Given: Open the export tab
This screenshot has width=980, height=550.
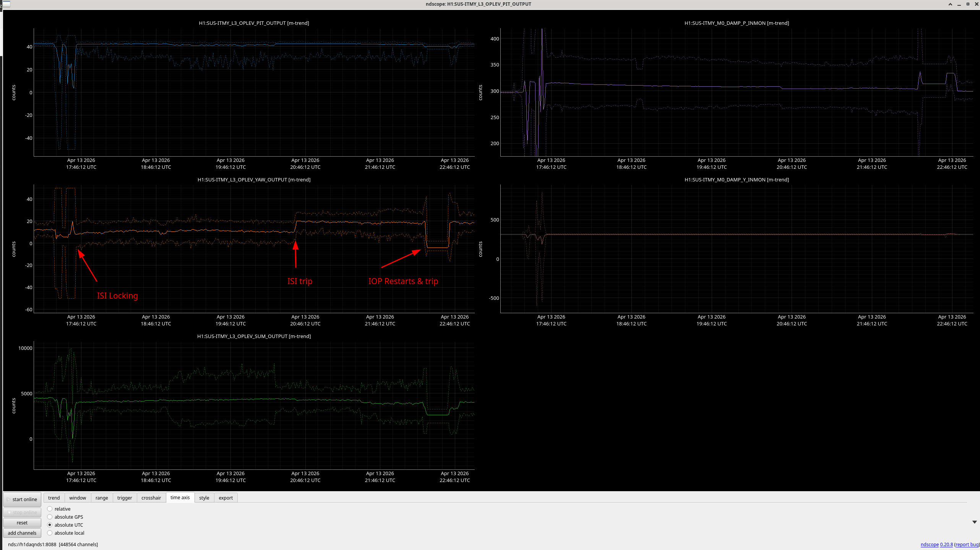Looking at the screenshot, I should (x=226, y=498).
